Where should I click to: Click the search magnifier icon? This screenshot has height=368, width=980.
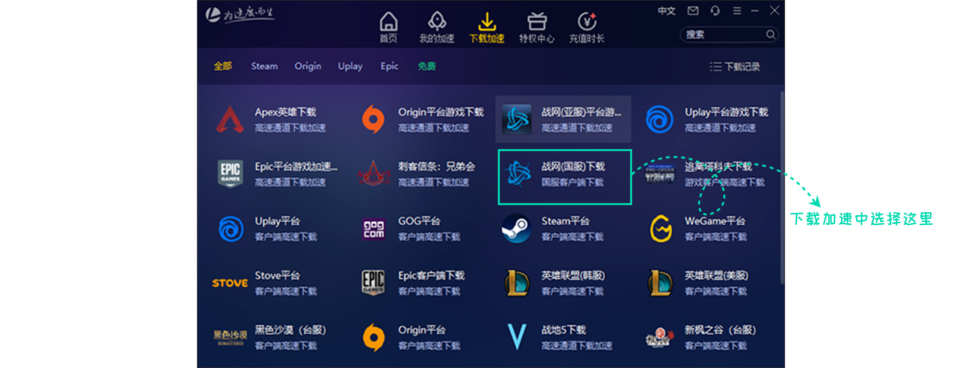click(x=770, y=34)
